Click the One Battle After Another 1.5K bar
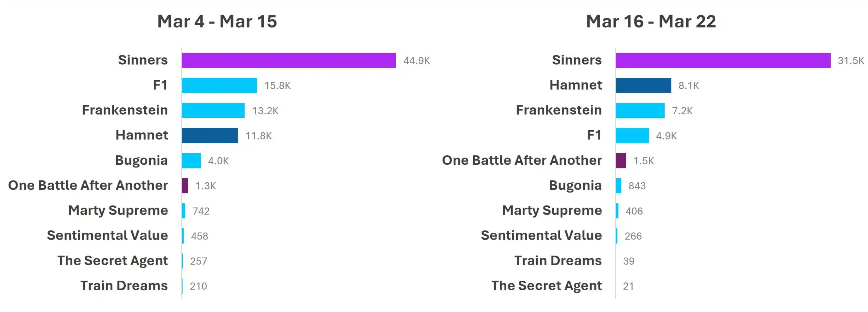This screenshot has height=312, width=868. (621, 161)
